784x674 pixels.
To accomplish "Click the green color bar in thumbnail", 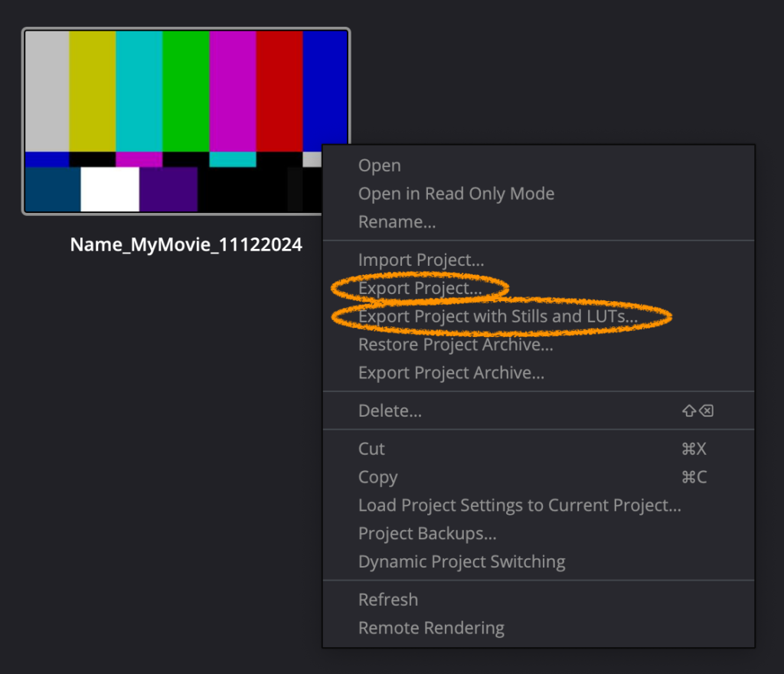I will (185, 90).
